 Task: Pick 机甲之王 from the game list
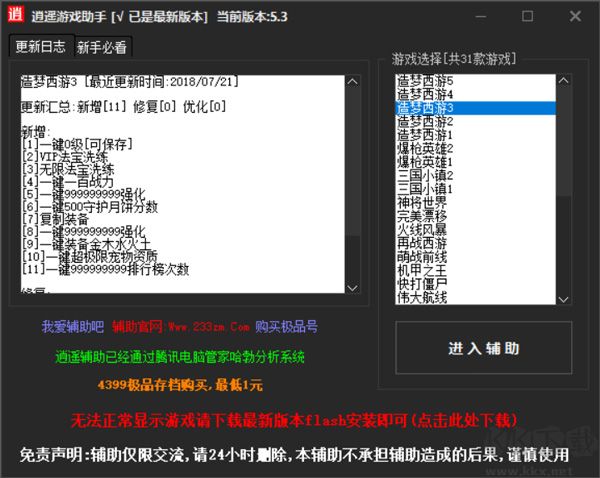(424, 270)
